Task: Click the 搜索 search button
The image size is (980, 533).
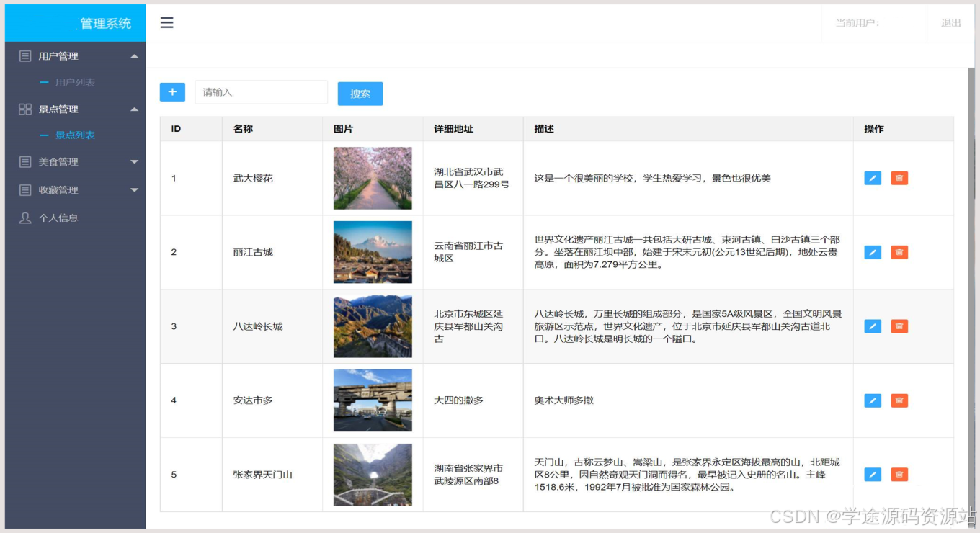Action: pos(360,94)
